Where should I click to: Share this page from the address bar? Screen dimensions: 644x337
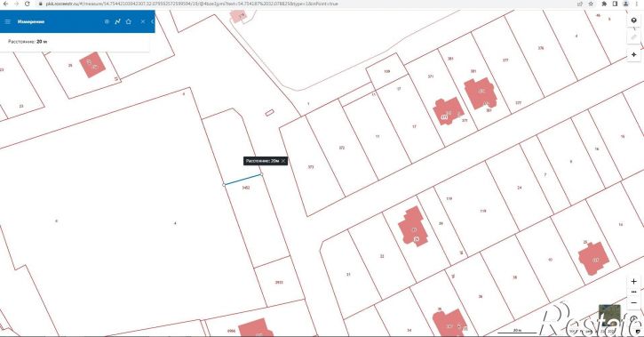[580, 4]
